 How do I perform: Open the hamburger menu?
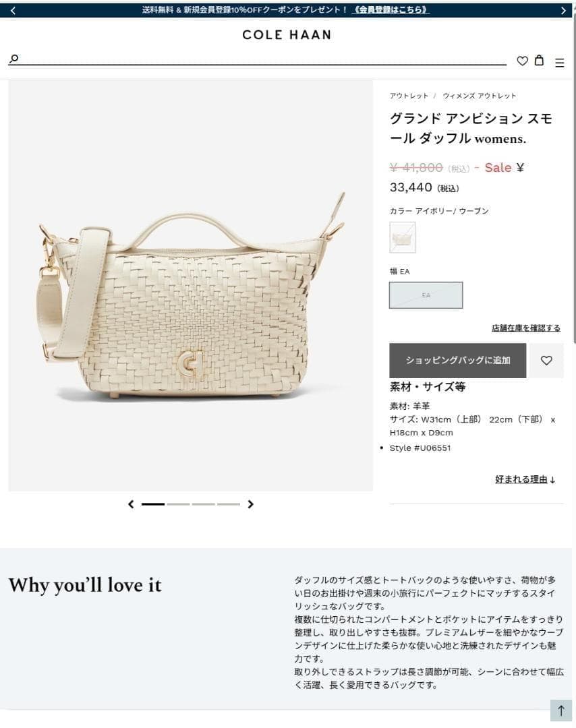559,63
